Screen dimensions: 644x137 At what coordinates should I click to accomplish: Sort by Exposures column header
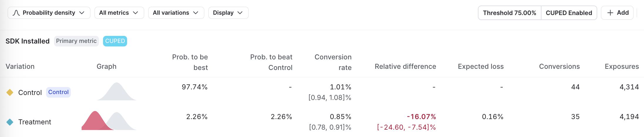622,66
